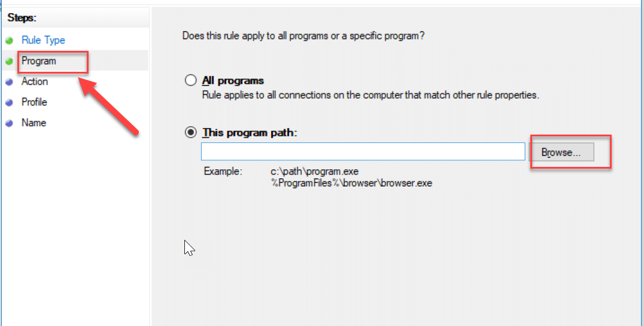
Task: Go to the Rule Type step
Action: [43, 40]
